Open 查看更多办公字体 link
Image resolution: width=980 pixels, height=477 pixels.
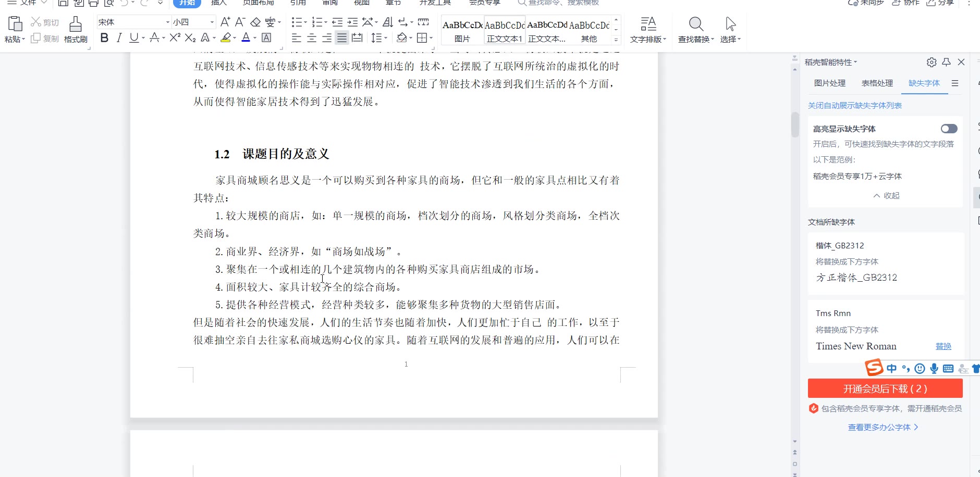(883, 428)
